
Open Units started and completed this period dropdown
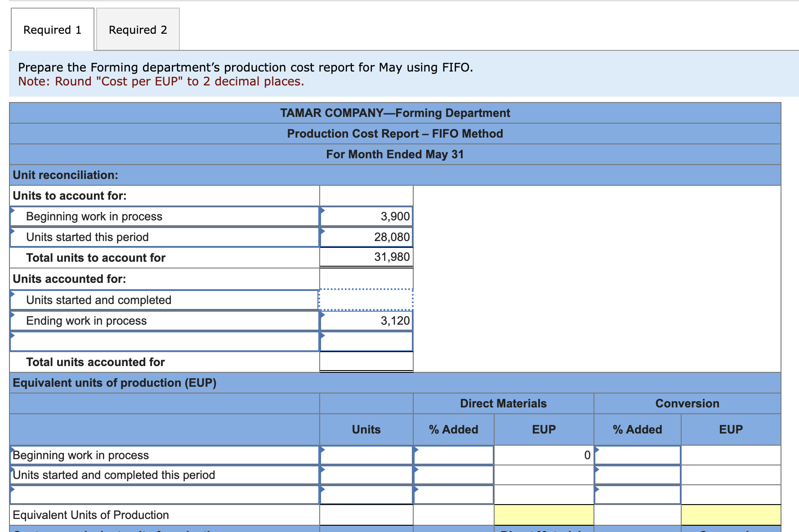tap(165, 475)
